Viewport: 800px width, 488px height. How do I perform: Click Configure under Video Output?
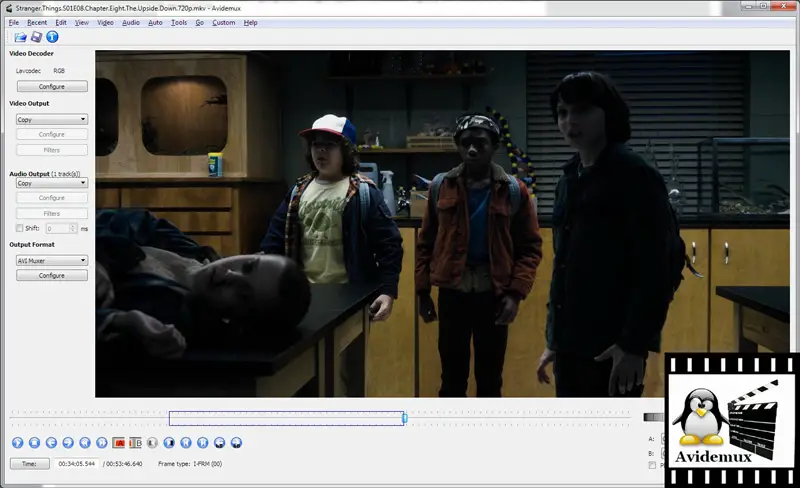52,134
